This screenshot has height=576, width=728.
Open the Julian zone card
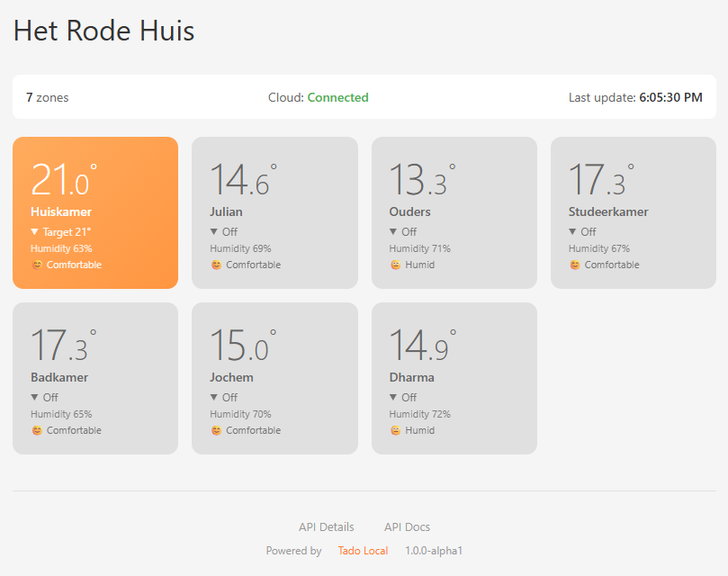pyautogui.click(x=274, y=212)
